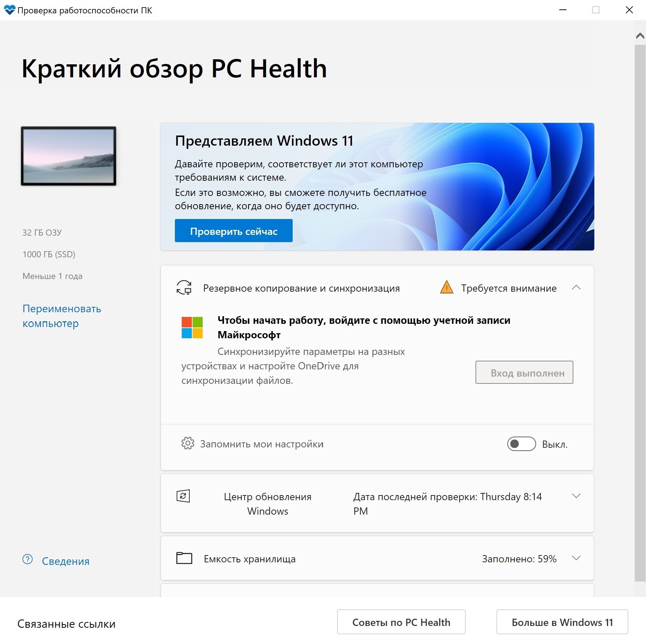Screen dimensions: 646x644
Task: Click the backup and sync circular arrows icon
Action: click(185, 288)
